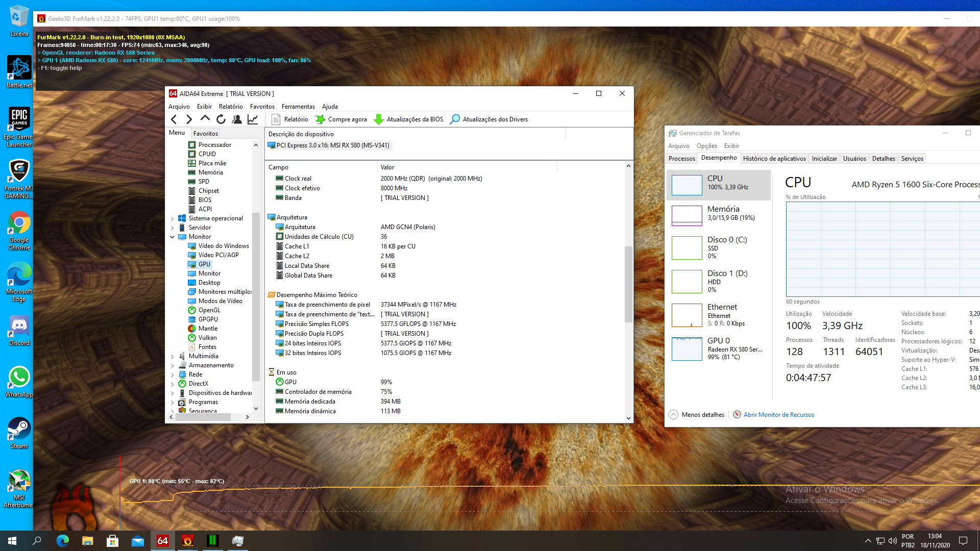Image resolution: width=980 pixels, height=551 pixels.
Task: Expand the Rede tree node
Action: click(x=173, y=374)
